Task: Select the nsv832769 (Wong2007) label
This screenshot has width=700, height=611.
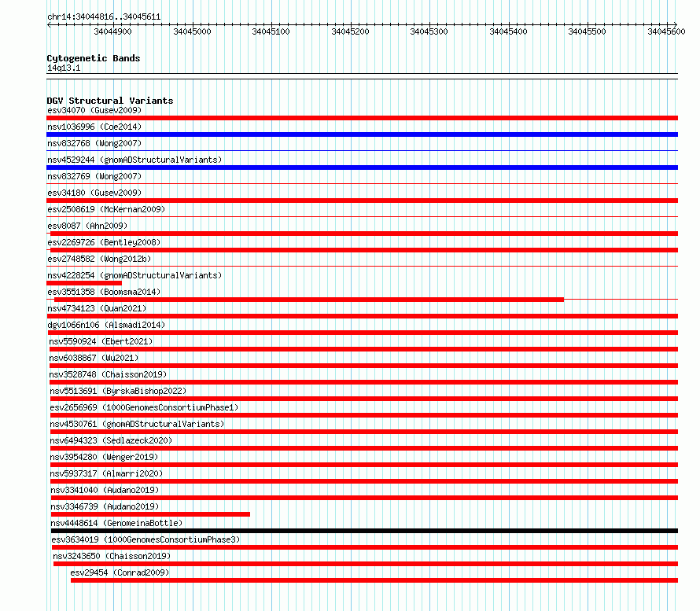Action: pos(94,176)
